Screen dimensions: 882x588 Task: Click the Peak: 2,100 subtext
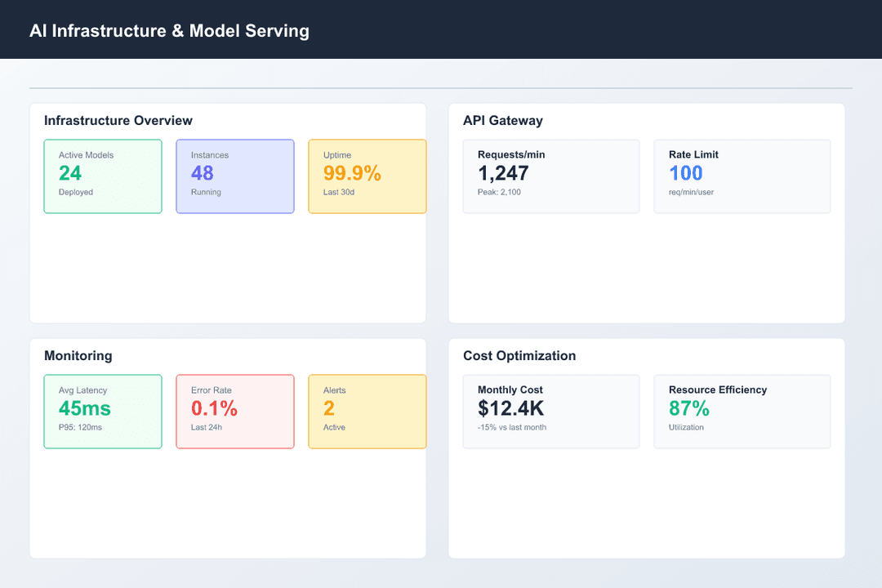click(x=490, y=192)
